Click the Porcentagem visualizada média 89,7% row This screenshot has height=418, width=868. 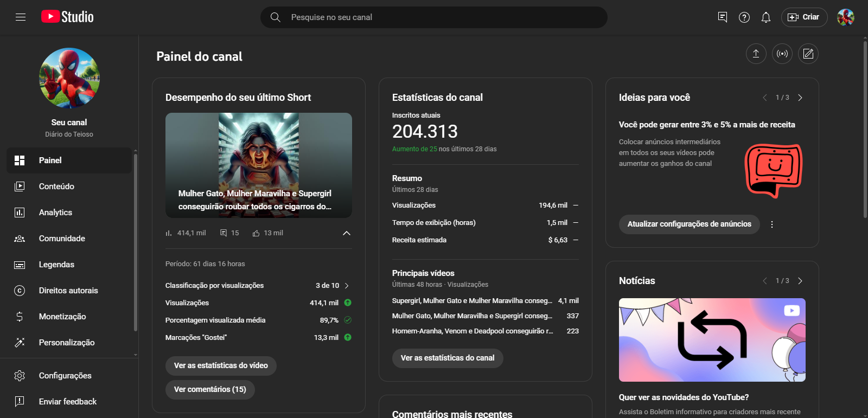pyautogui.click(x=259, y=320)
